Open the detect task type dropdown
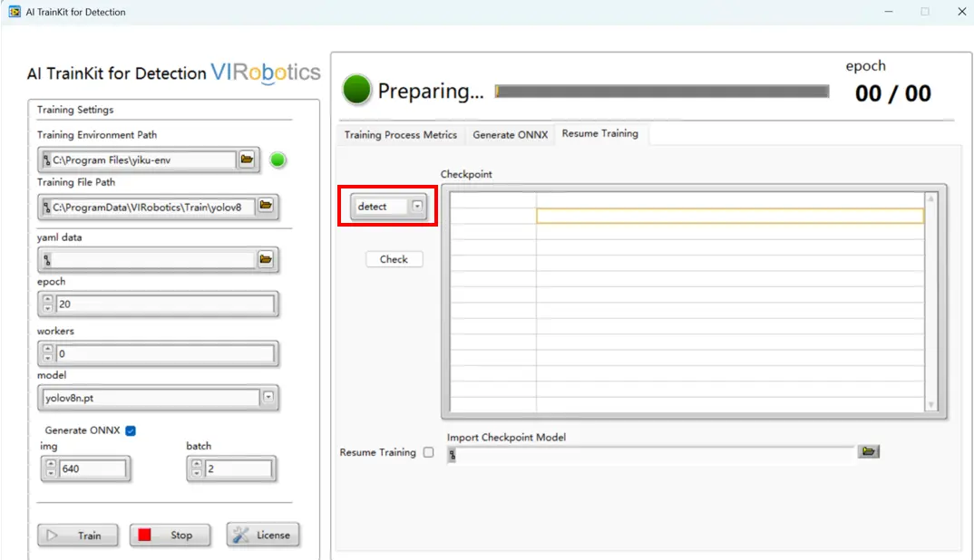 tap(417, 207)
